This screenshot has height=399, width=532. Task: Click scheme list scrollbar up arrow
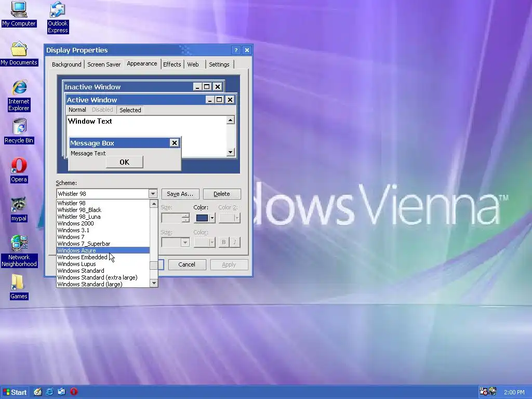[154, 204]
